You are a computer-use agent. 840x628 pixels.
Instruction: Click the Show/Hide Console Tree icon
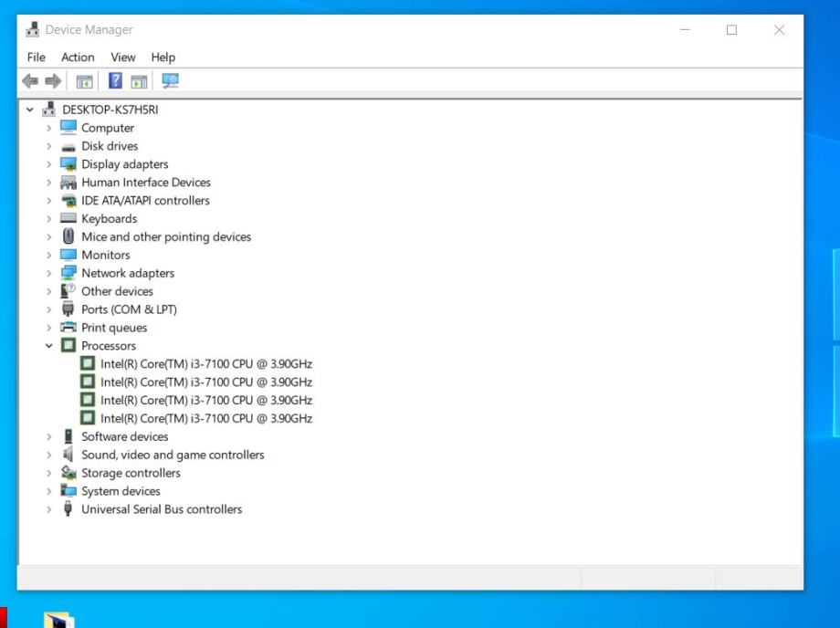pos(85,81)
